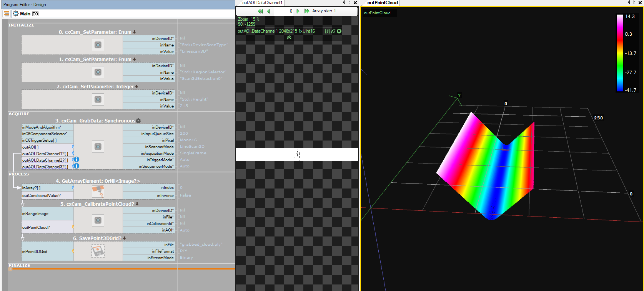Expand arrow next to cxCam_SetParameter: Integer
The height and width of the screenshot is (291, 644).
[137, 87]
